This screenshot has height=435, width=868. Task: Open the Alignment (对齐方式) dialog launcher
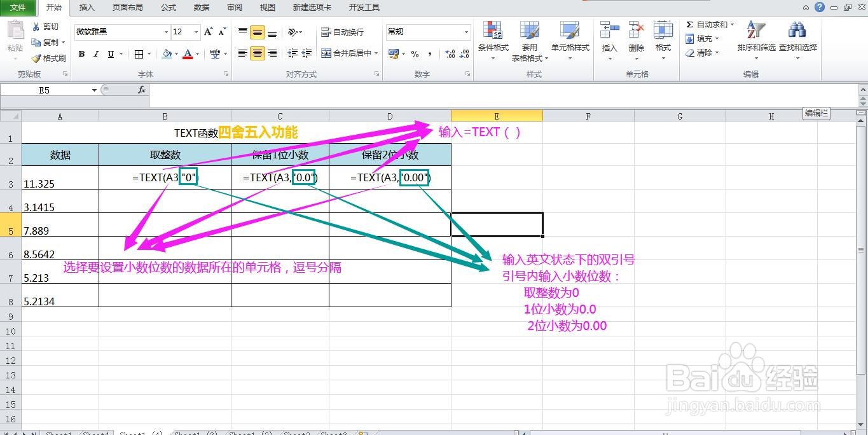point(377,74)
